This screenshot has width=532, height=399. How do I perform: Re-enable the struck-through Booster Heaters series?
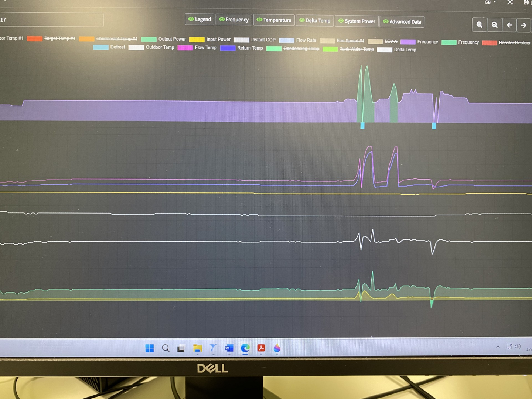(514, 43)
